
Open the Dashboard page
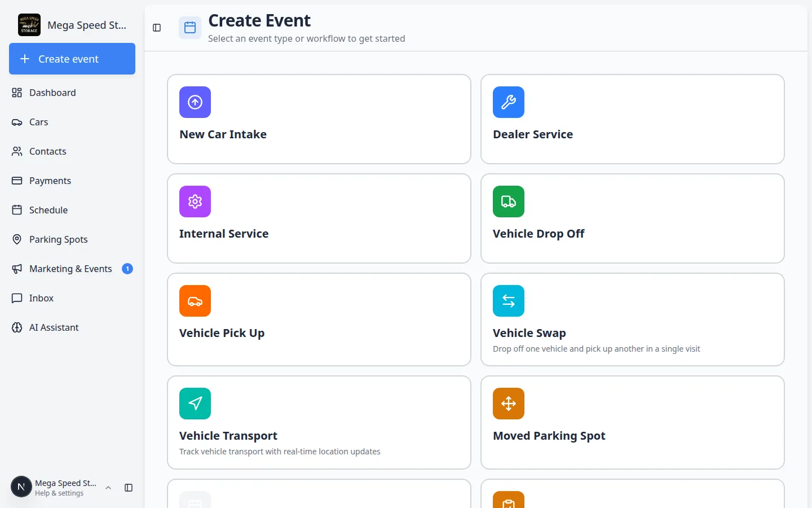pyautogui.click(x=72, y=93)
